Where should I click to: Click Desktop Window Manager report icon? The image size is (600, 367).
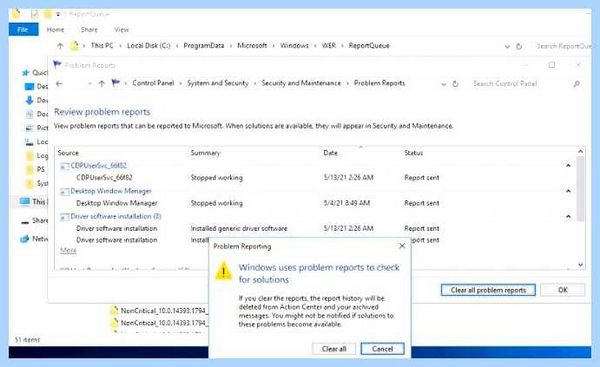click(x=64, y=191)
